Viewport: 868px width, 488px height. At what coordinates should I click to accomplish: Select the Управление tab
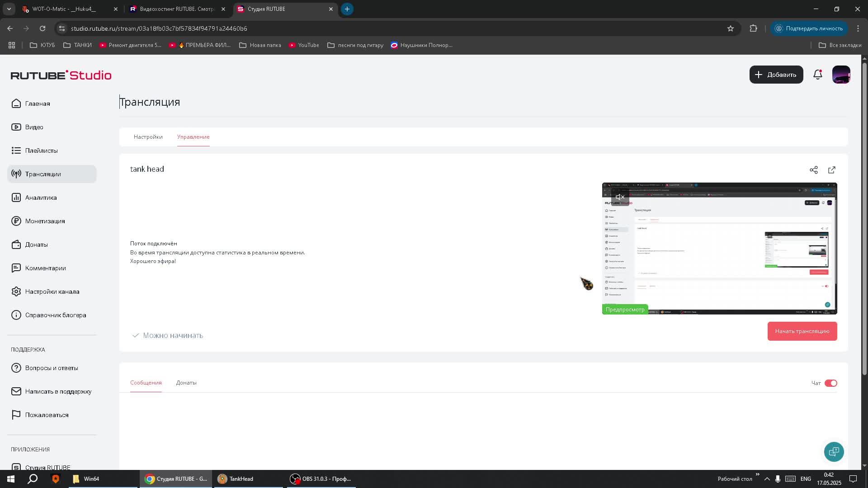[193, 137]
